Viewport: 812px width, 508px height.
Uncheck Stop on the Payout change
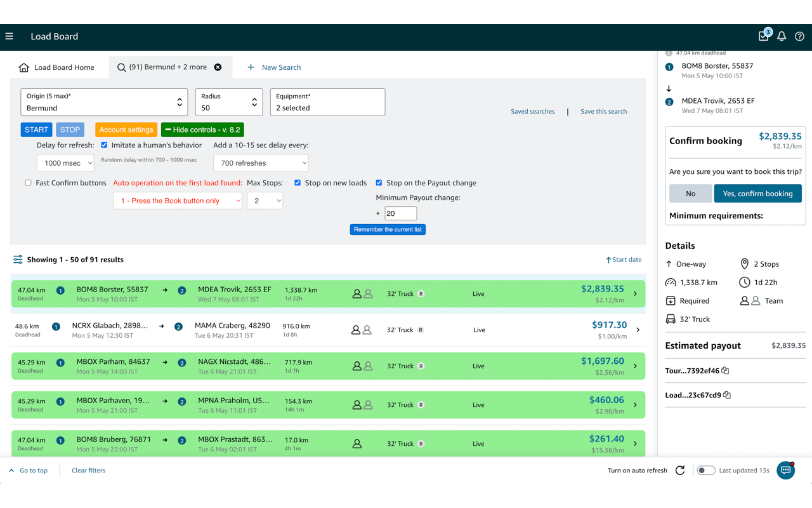(x=379, y=183)
